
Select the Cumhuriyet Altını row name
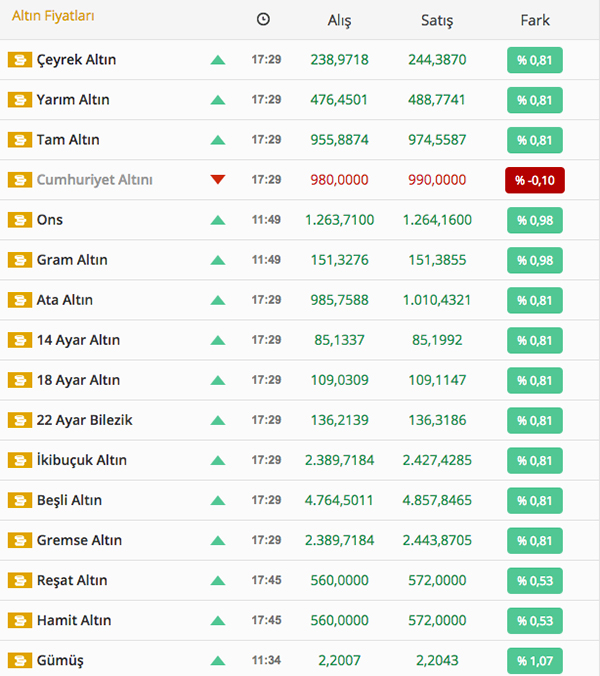tap(94, 180)
